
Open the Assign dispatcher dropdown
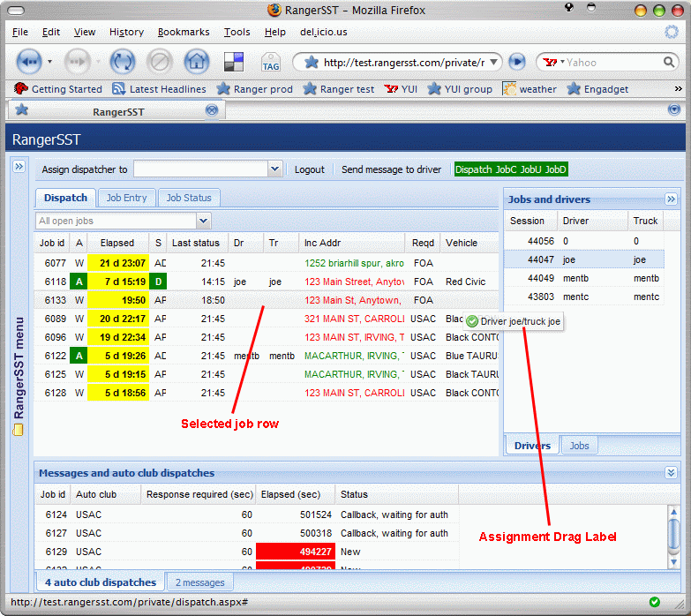[274, 169]
